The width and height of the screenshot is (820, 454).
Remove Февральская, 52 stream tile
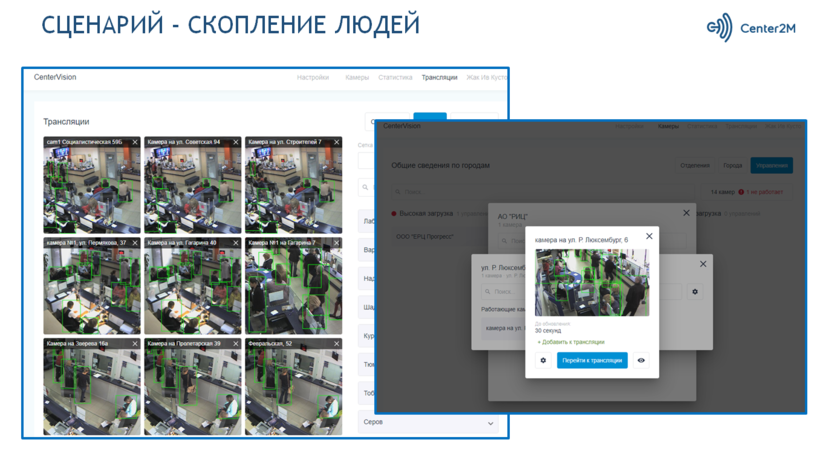click(336, 344)
